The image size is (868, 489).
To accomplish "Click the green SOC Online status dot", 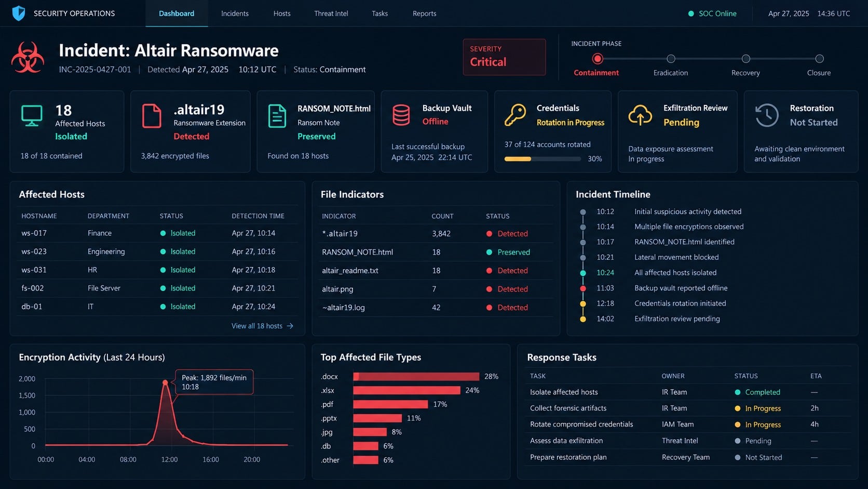I will coord(691,14).
